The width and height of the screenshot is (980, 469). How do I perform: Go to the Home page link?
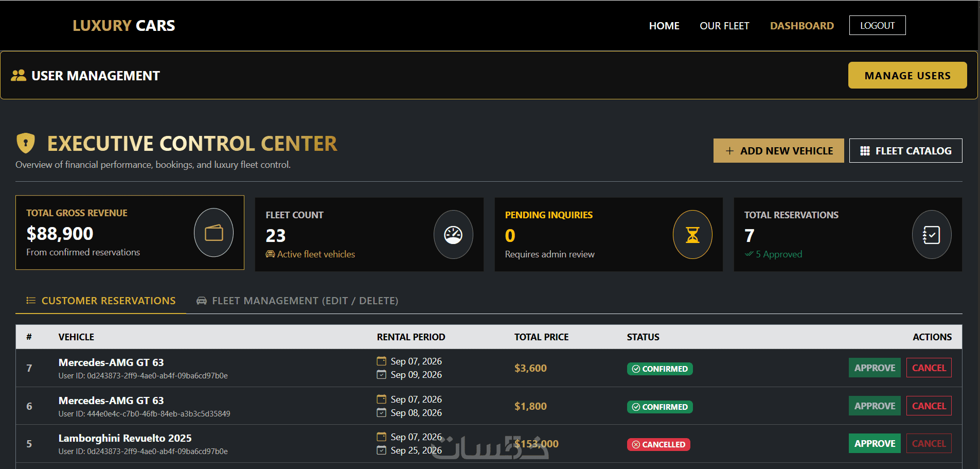click(x=664, y=26)
